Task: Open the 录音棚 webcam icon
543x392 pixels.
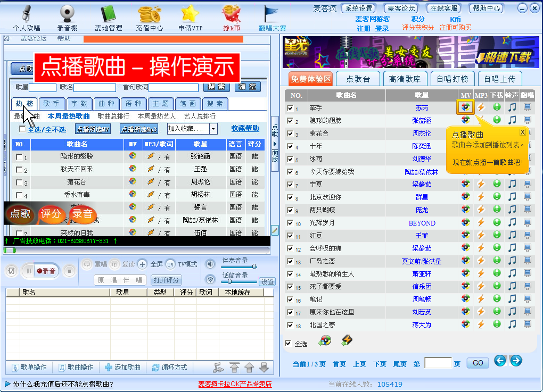Action: click(x=67, y=14)
